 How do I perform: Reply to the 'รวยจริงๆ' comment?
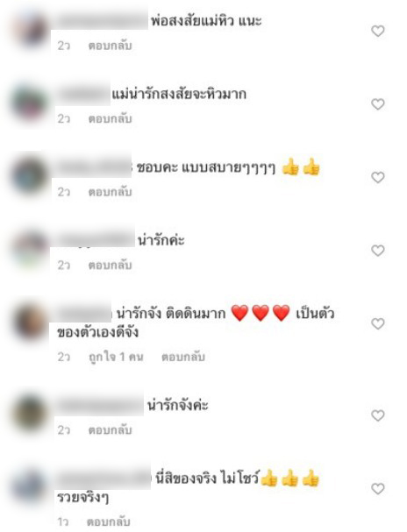pos(108,521)
